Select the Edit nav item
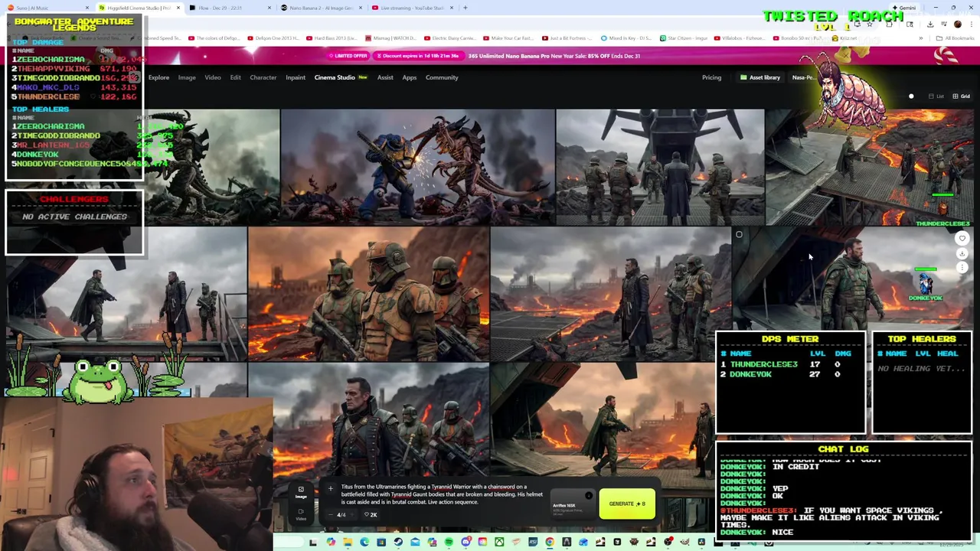The image size is (980, 551). (235, 77)
